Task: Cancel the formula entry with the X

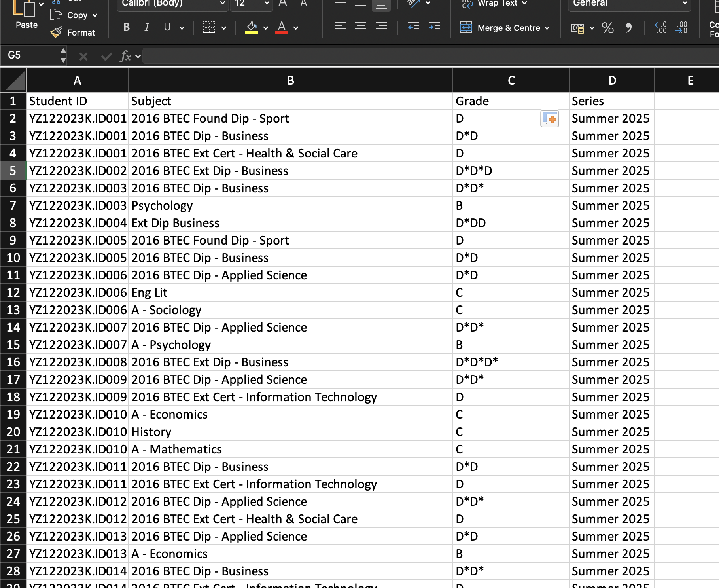Action: click(83, 56)
